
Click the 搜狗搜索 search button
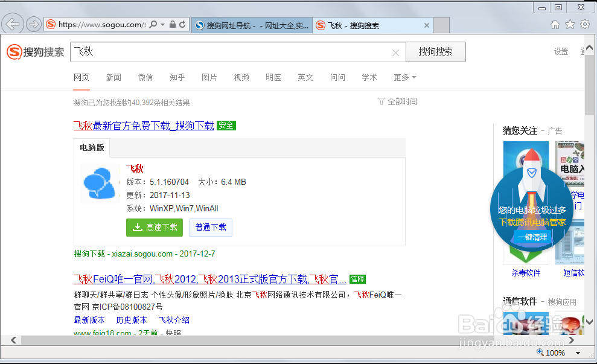[436, 52]
